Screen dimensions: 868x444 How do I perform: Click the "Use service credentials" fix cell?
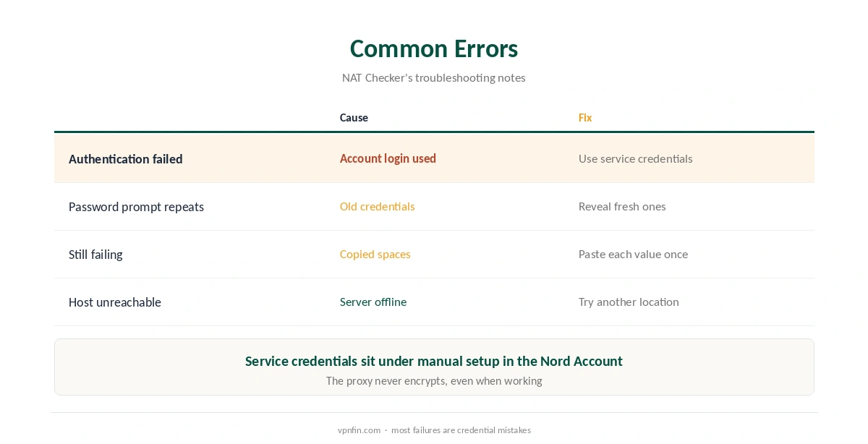(636, 158)
